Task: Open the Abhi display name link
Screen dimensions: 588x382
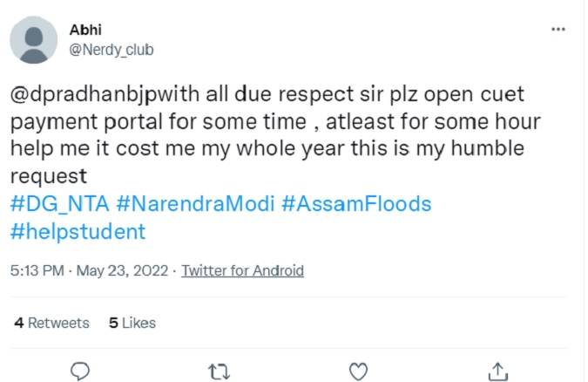Action: [x=84, y=31]
